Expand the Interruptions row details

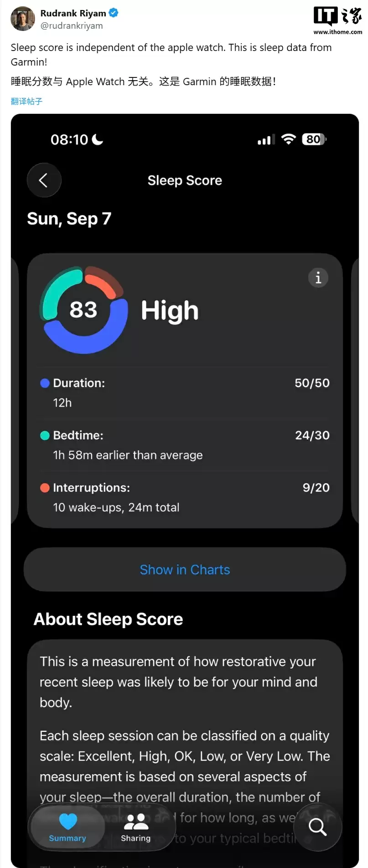click(x=182, y=497)
